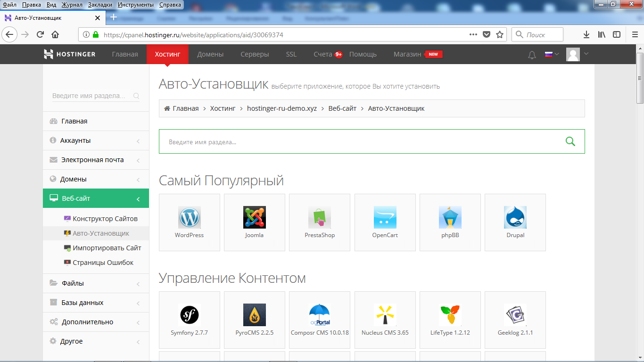The height and width of the screenshot is (362, 644).
Task: Open the PrestaShop application tile
Action: [319, 218]
